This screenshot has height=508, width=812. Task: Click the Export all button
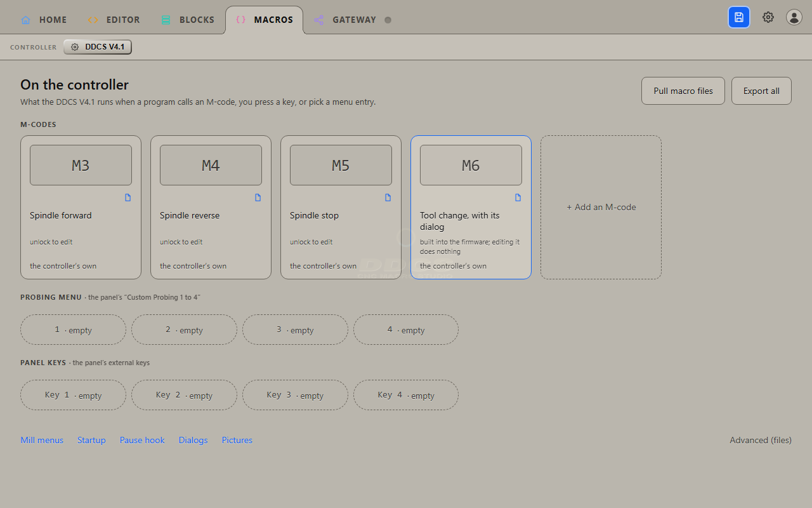tap(761, 91)
